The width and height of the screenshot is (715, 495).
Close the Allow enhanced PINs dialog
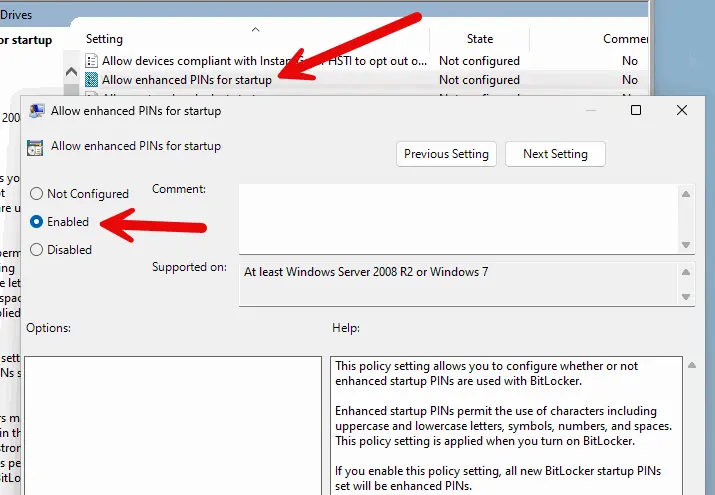pos(682,110)
